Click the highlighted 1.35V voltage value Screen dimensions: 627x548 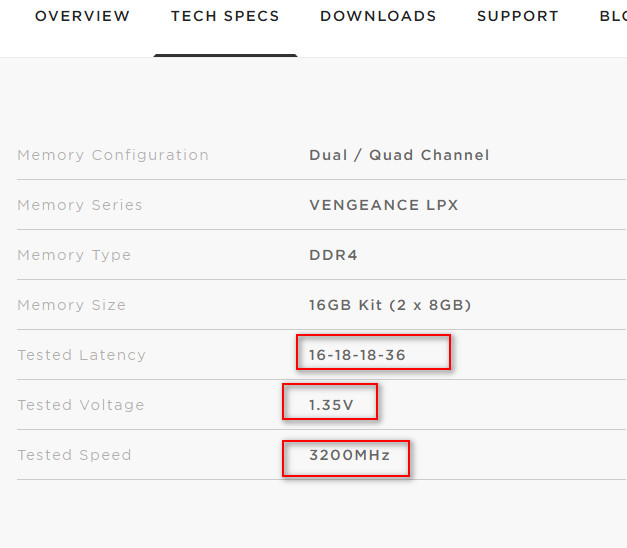[x=331, y=405]
